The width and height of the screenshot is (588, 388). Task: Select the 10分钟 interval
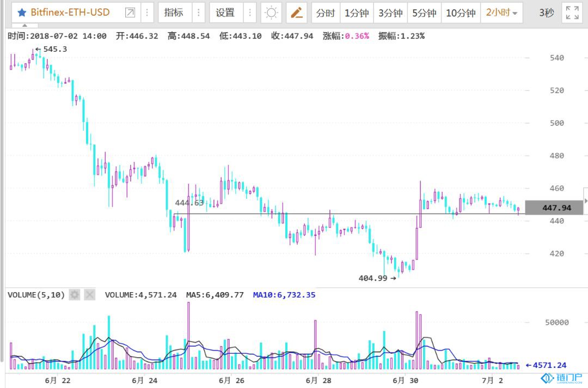click(x=461, y=13)
